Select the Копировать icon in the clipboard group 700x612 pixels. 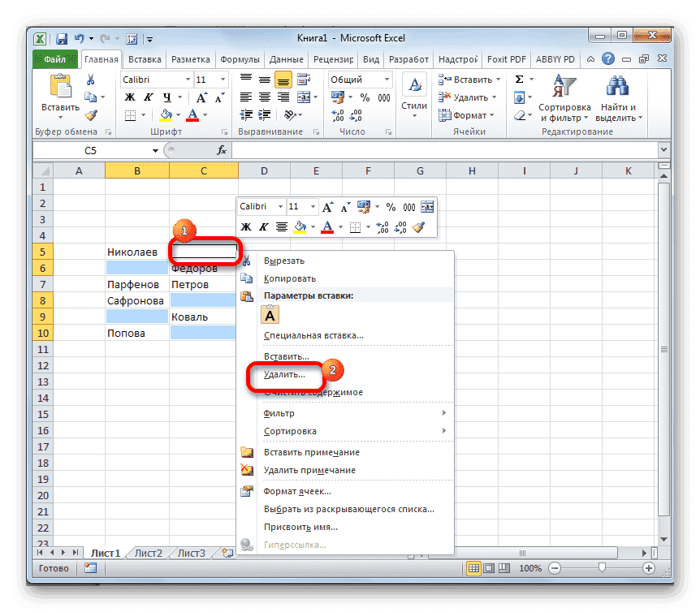[92, 95]
